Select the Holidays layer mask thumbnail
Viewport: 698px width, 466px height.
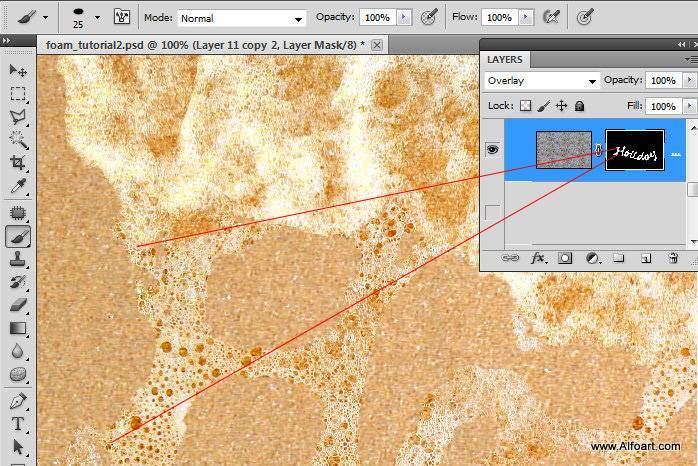point(635,150)
